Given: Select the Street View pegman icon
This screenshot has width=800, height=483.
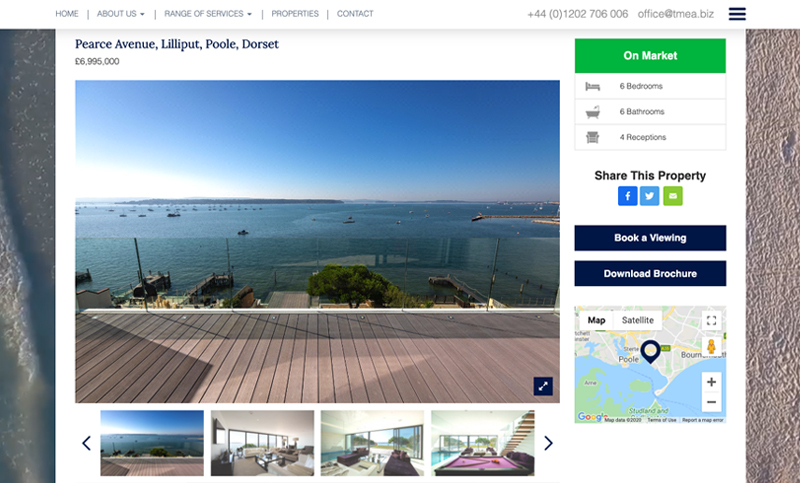Looking at the screenshot, I should (x=711, y=347).
